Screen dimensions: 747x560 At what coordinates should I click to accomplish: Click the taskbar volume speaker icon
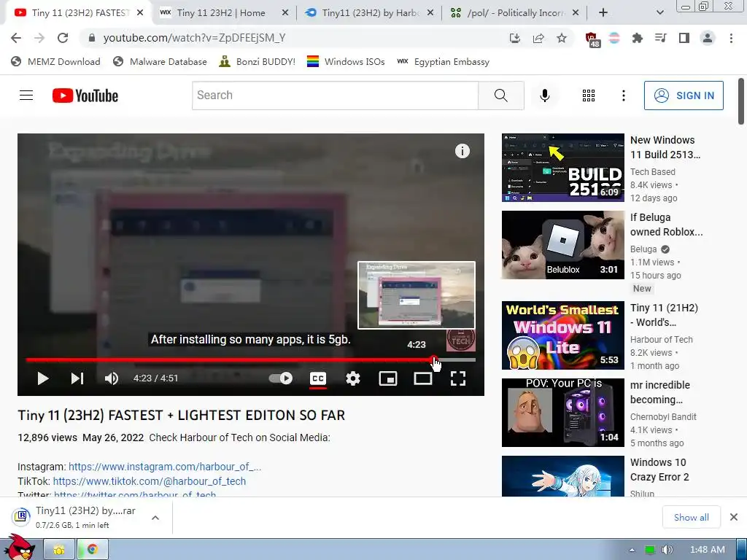(x=667, y=550)
